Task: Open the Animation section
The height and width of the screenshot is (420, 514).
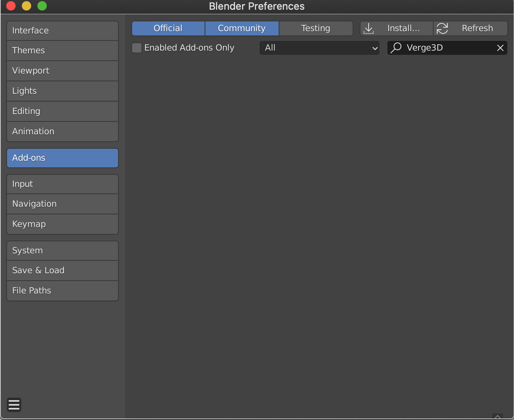Action: tap(62, 132)
